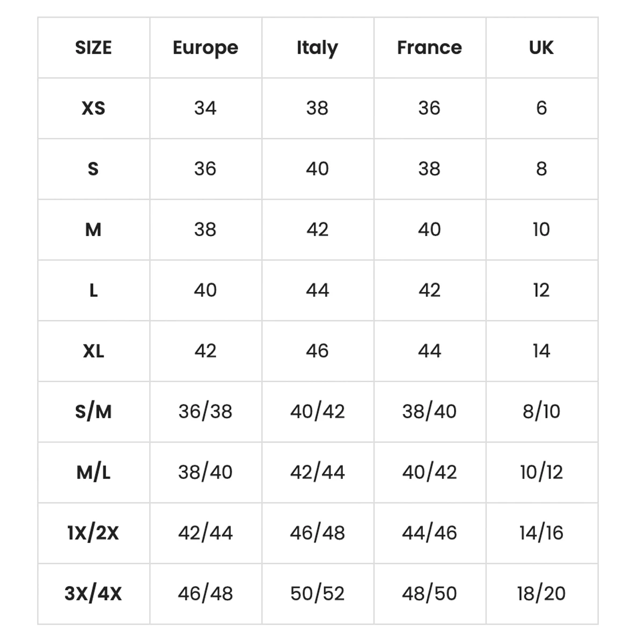The height and width of the screenshot is (644, 644).
Task: Select the France column header
Action: 429,48
